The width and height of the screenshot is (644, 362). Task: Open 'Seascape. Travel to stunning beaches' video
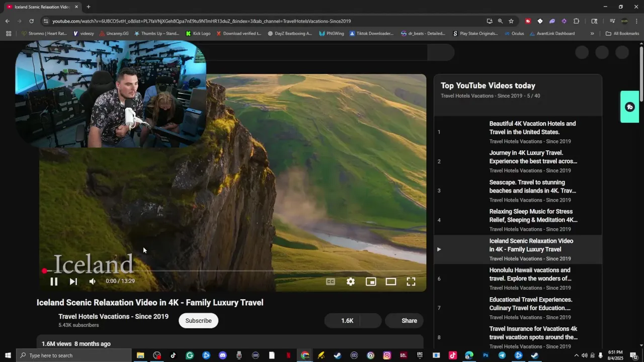[x=518, y=191]
